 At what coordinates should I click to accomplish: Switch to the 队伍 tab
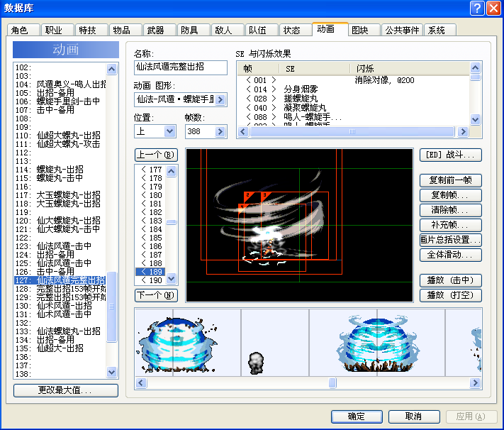(262, 31)
